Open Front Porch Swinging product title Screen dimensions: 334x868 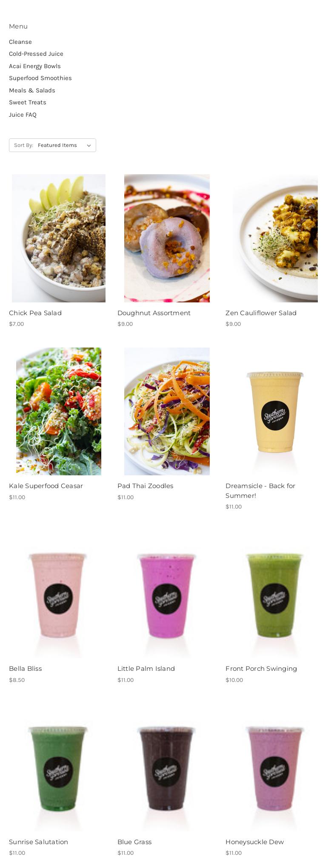[x=261, y=669]
